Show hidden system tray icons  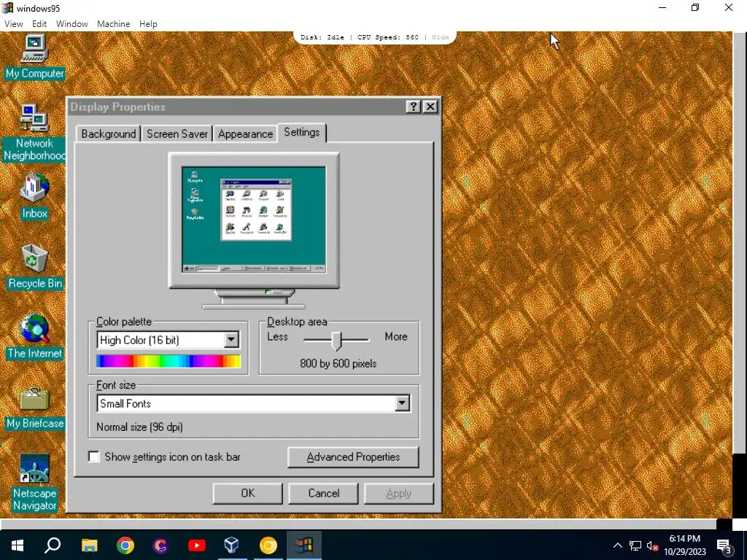617,545
